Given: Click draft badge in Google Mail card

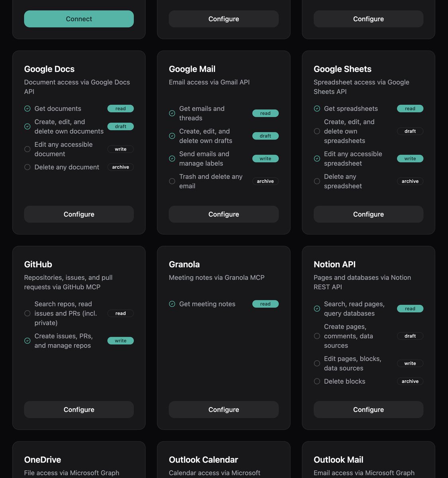Looking at the screenshot, I should pyautogui.click(x=265, y=136).
